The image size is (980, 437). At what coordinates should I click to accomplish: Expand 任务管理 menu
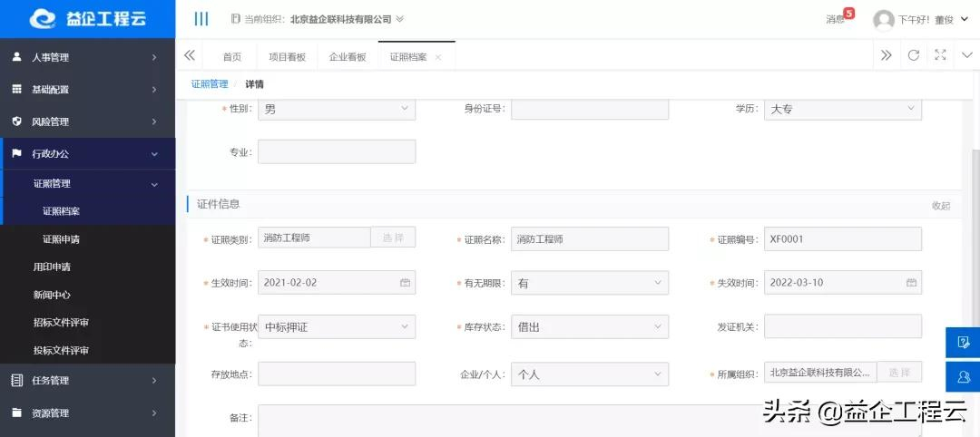coord(87,380)
